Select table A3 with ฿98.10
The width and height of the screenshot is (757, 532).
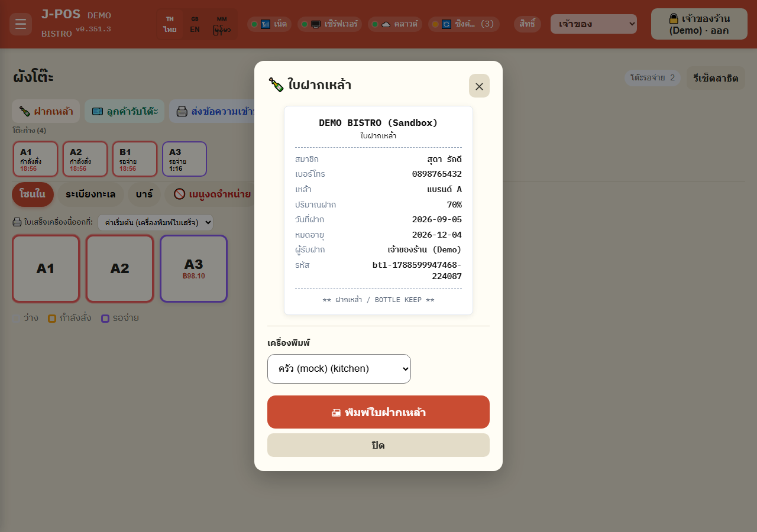tap(193, 268)
